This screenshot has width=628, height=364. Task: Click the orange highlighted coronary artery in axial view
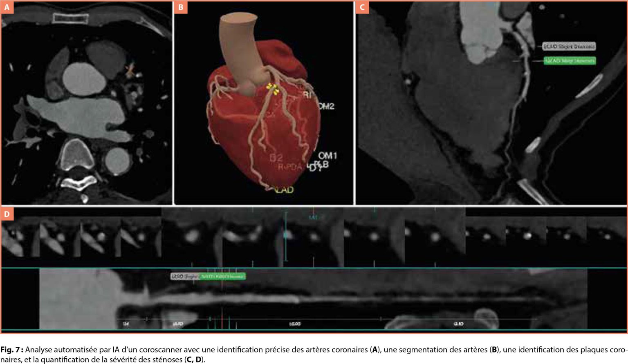(x=130, y=70)
